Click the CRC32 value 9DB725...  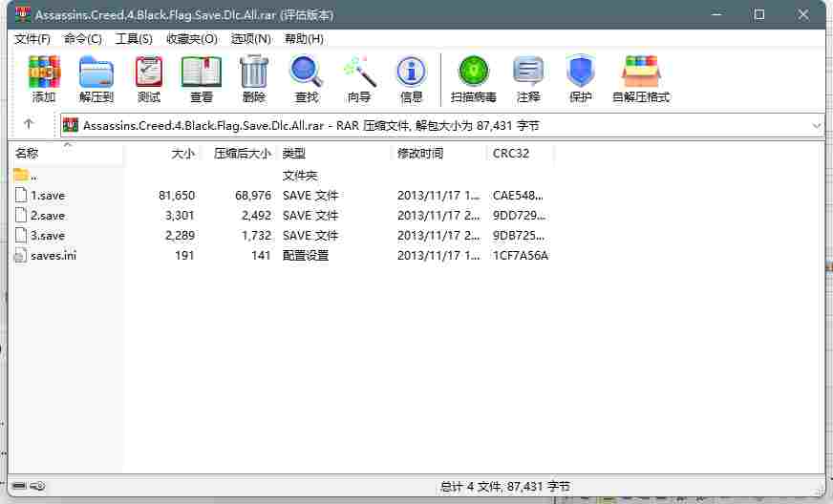point(519,235)
